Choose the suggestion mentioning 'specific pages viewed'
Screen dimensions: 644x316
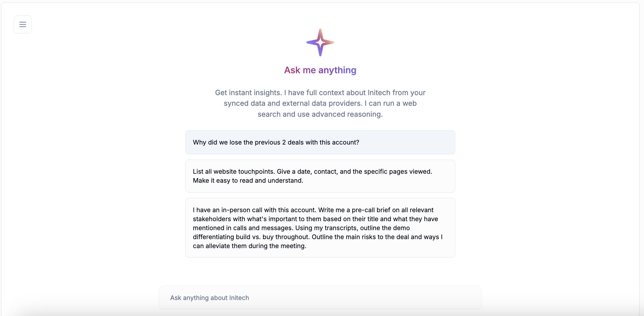[x=320, y=176]
